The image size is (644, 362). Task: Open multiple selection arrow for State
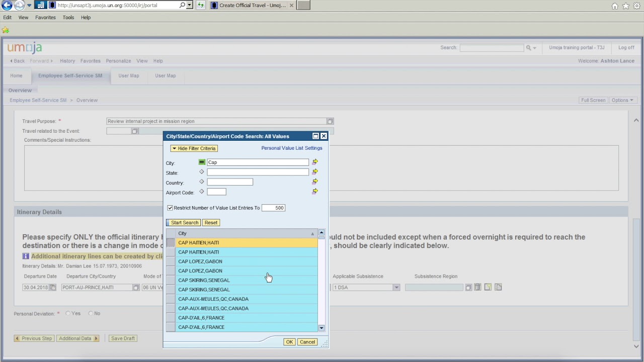point(315,172)
